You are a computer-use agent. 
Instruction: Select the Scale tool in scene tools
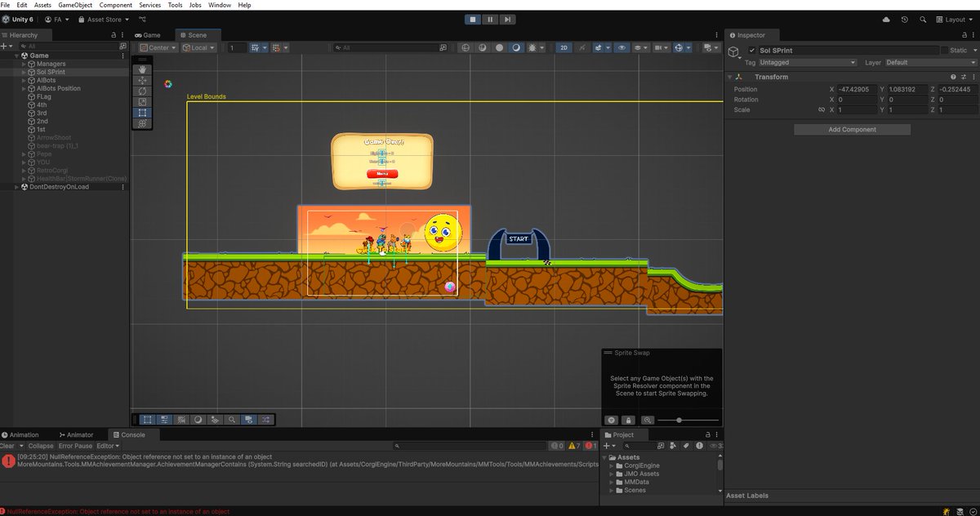142,102
